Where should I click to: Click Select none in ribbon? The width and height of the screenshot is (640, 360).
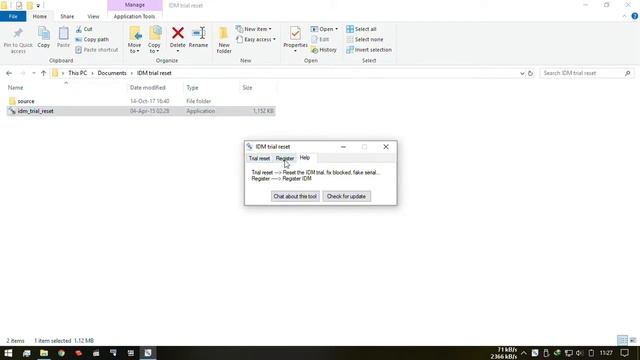pos(364,40)
